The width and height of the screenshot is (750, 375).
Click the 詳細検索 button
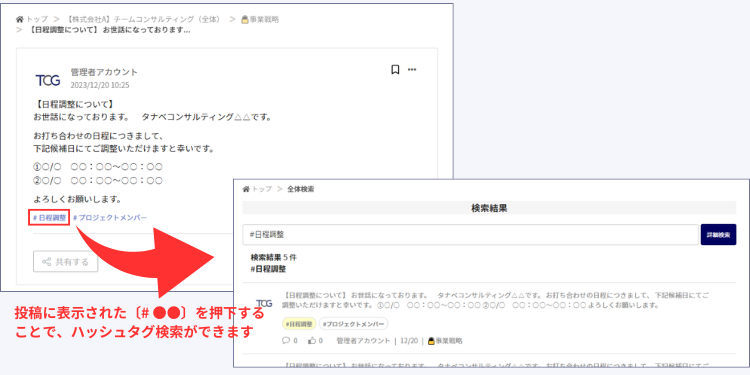[718, 235]
